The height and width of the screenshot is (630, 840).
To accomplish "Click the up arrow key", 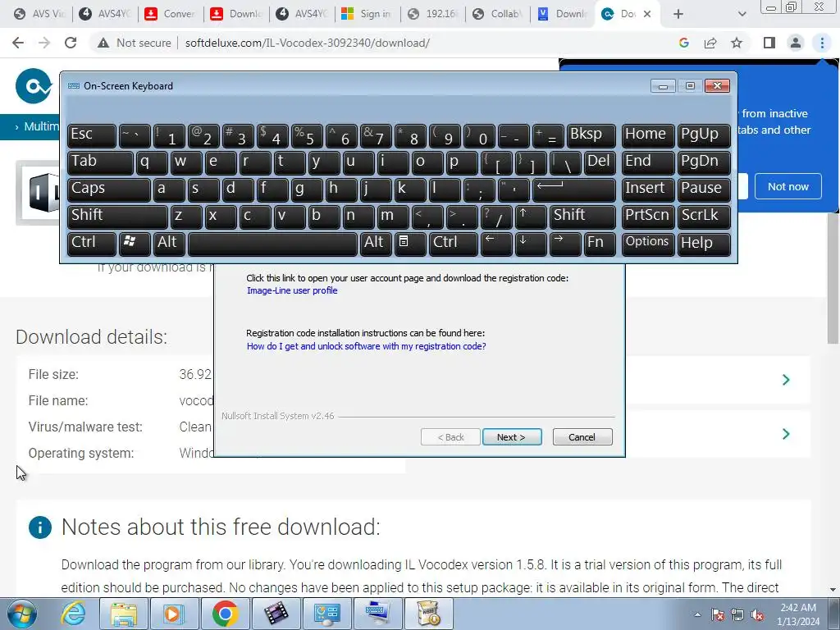I will tap(531, 216).
